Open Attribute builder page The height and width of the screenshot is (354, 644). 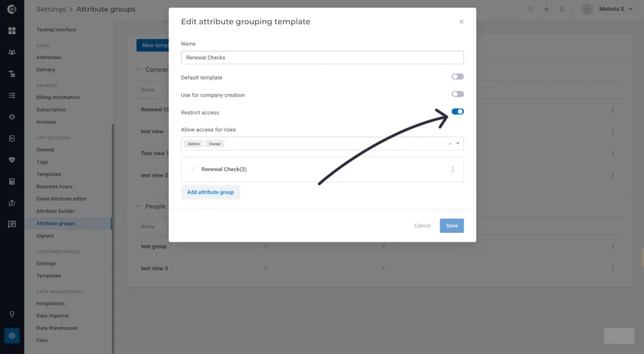point(55,211)
